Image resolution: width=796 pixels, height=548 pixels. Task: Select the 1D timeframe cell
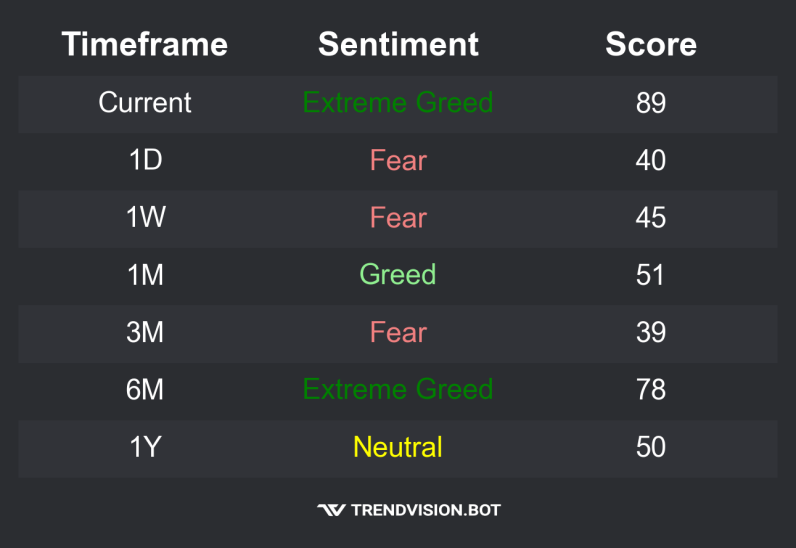point(145,160)
